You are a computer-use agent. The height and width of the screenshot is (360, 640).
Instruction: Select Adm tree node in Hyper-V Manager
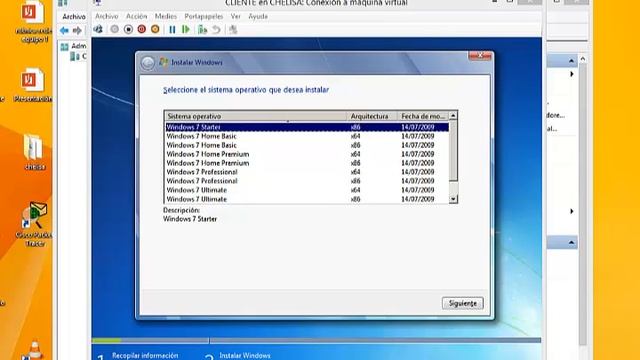point(74,46)
